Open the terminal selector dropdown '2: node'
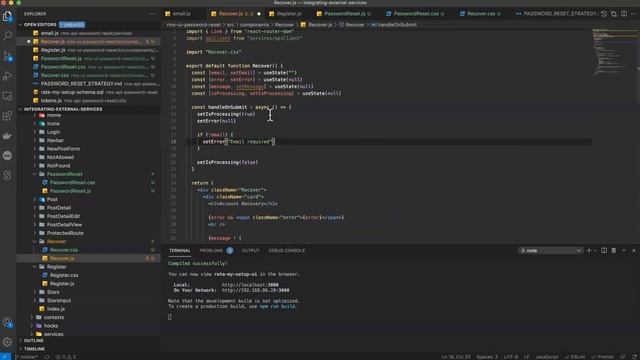640x360 pixels. [x=550, y=251]
